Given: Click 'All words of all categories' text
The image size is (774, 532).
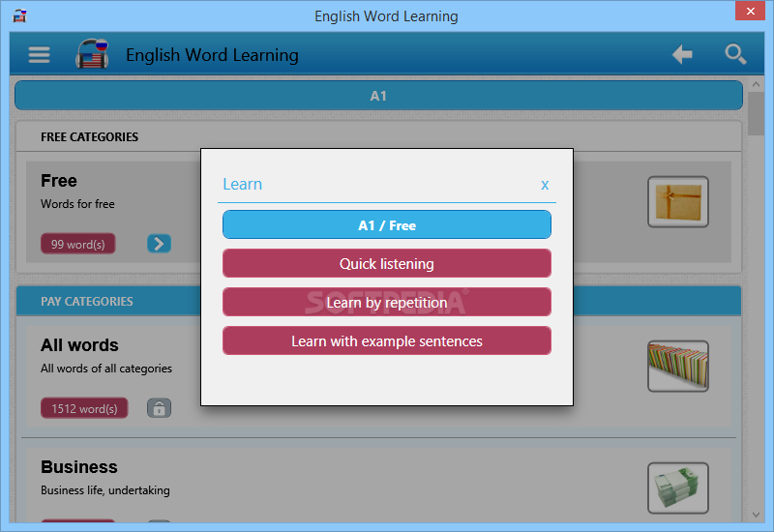Looking at the screenshot, I should 106,369.
